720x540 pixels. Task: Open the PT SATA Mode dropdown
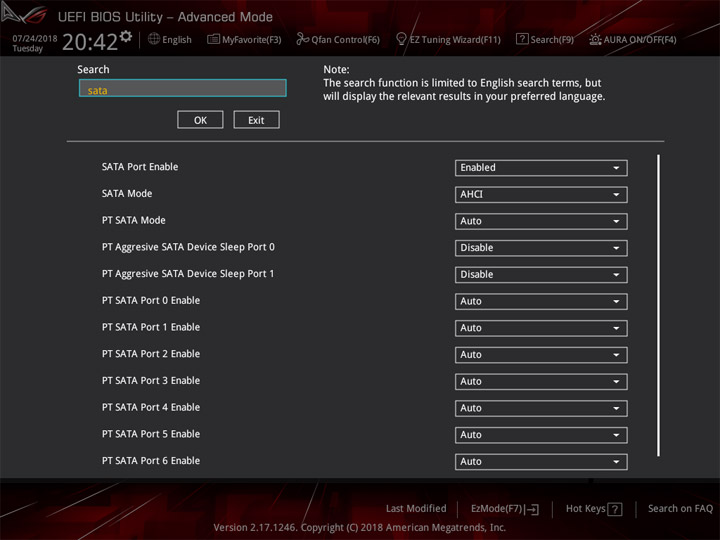541,221
